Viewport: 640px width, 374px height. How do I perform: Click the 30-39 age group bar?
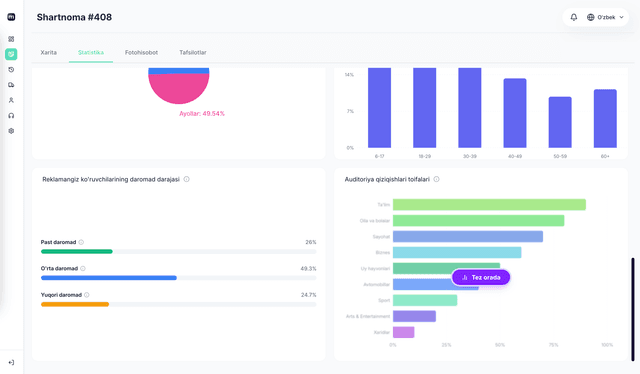(470, 108)
